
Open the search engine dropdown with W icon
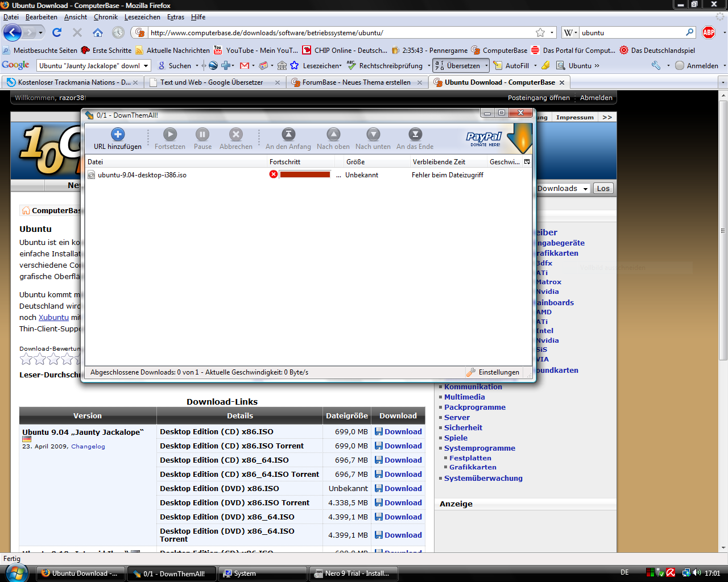570,32
